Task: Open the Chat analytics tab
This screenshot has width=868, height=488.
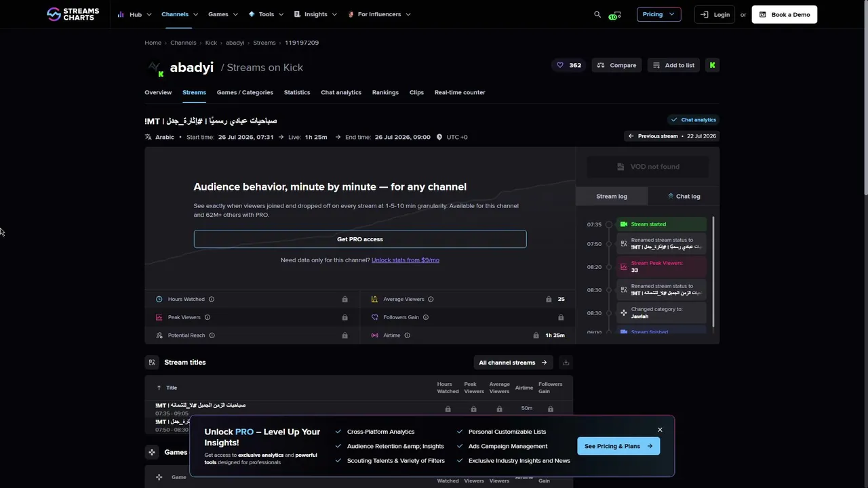Action: click(x=341, y=92)
